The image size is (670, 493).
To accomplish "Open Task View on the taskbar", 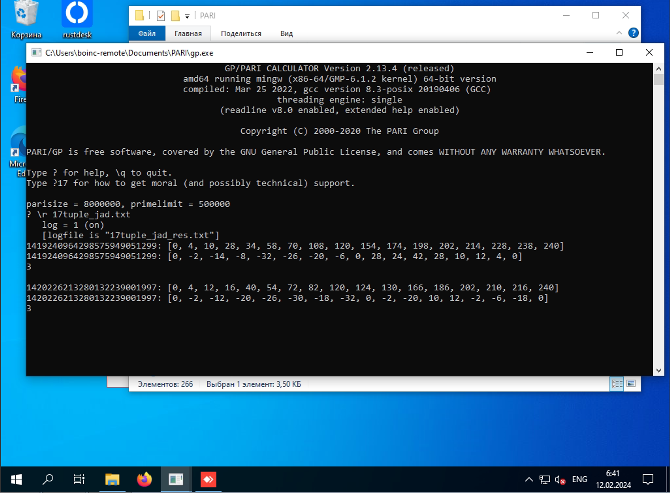I will (x=79, y=479).
